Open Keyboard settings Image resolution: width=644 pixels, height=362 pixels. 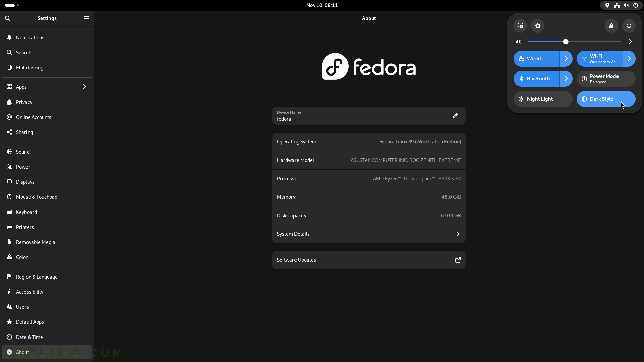(x=47, y=212)
